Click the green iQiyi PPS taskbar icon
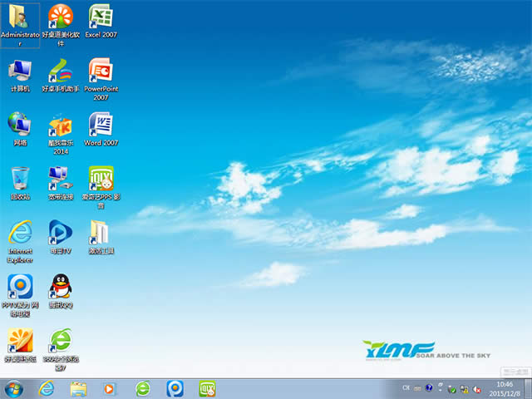 coord(207,388)
